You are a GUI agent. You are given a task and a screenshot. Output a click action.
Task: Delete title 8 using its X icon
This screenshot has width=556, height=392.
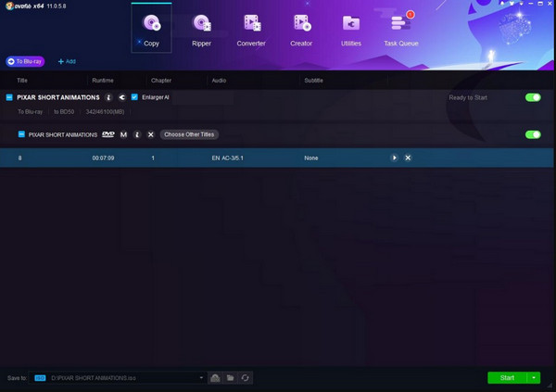pos(408,158)
